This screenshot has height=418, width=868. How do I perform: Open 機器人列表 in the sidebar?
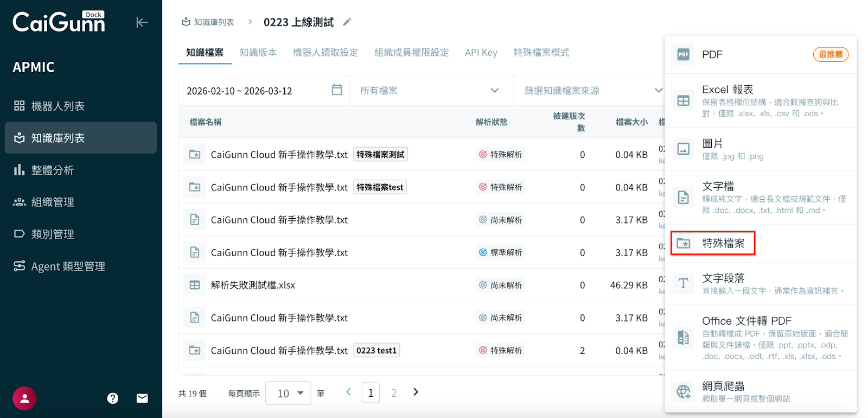click(x=58, y=106)
